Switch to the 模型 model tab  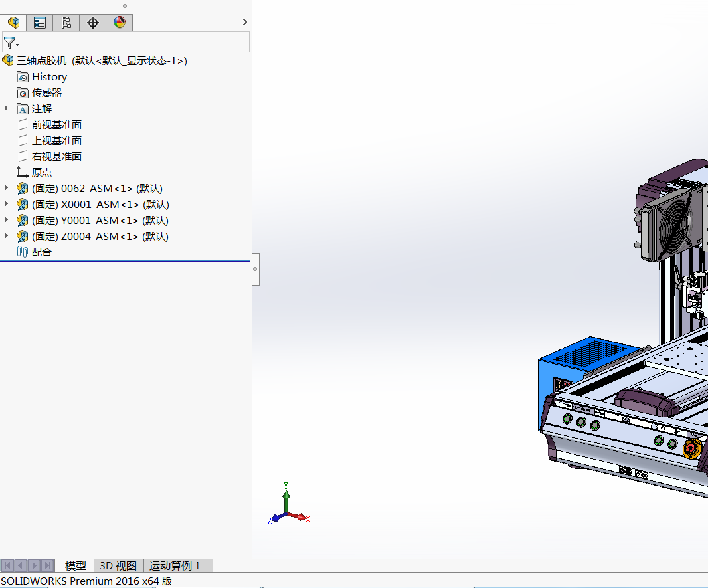pyautogui.click(x=76, y=566)
